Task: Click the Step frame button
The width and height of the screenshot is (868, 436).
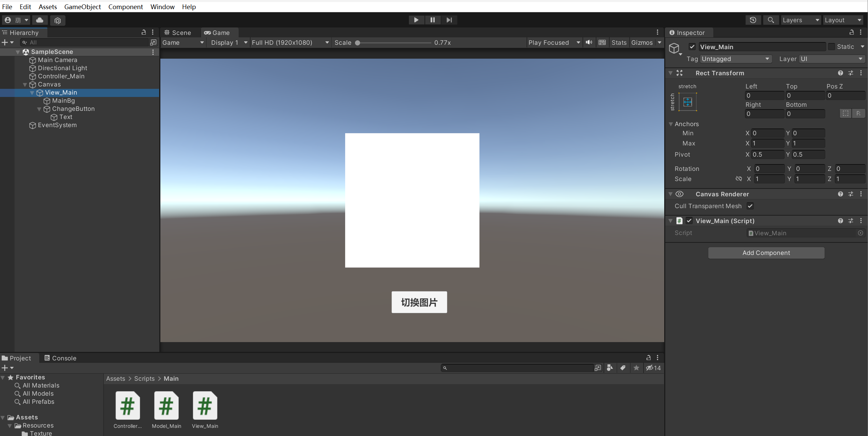Action: pos(449,20)
